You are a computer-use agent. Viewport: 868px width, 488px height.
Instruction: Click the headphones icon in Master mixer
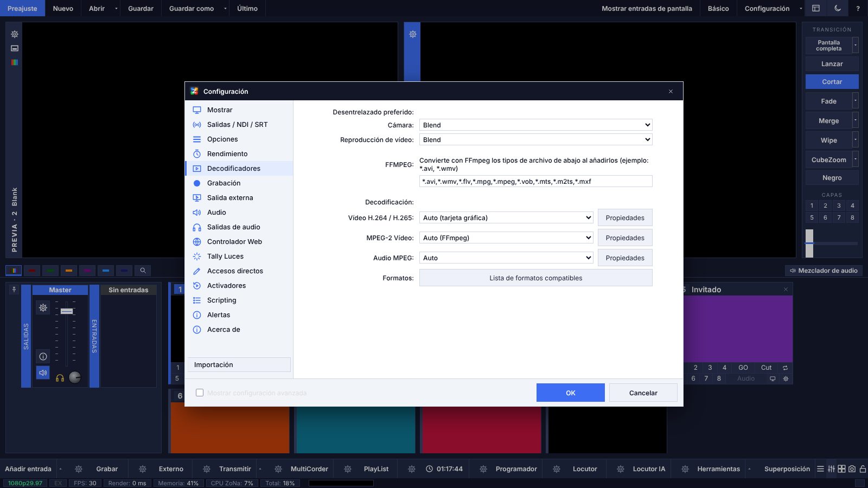[60, 377]
